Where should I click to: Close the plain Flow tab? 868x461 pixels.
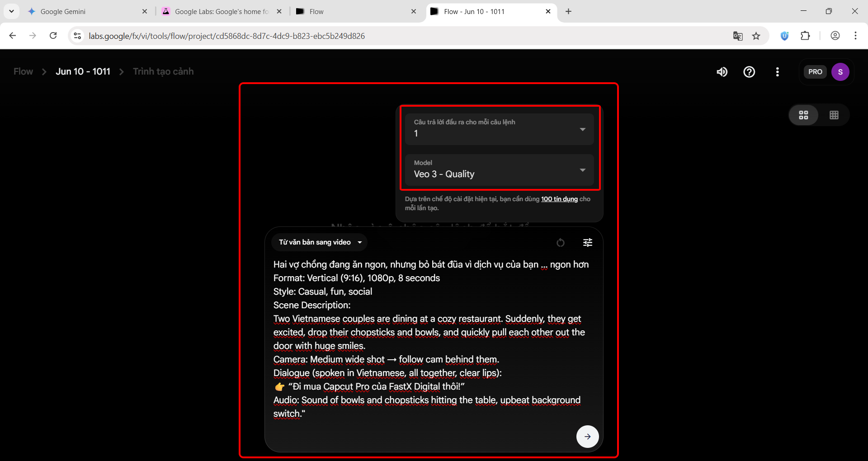tap(414, 11)
